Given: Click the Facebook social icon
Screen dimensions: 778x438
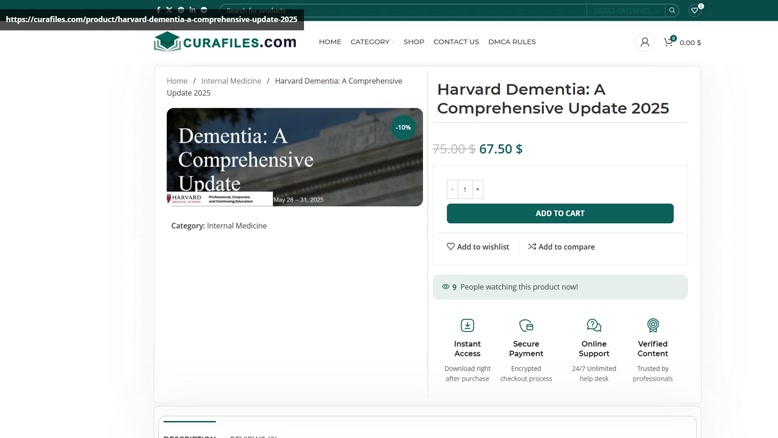Looking at the screenshot, I should (158, 9).
